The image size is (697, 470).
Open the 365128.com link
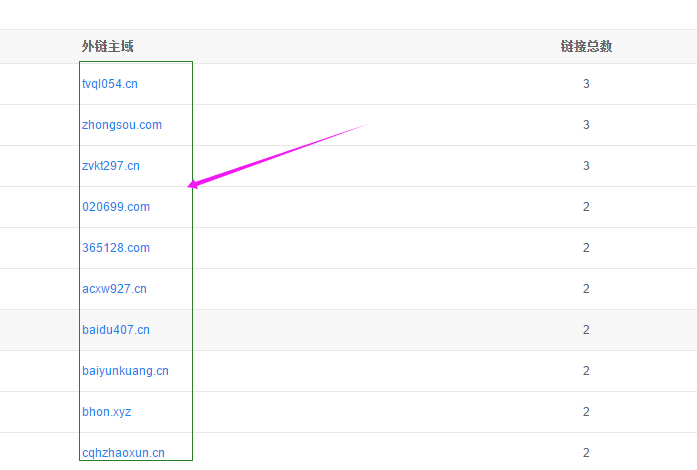coord(116,248)
